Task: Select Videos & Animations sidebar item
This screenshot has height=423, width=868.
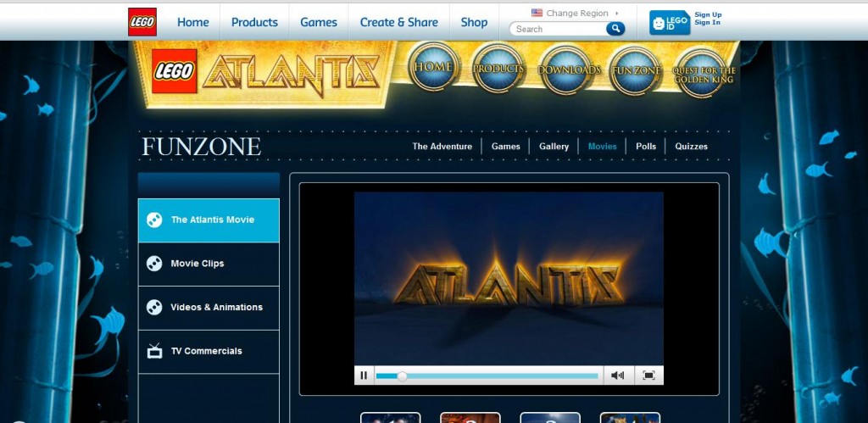Action: pos(209,308)
